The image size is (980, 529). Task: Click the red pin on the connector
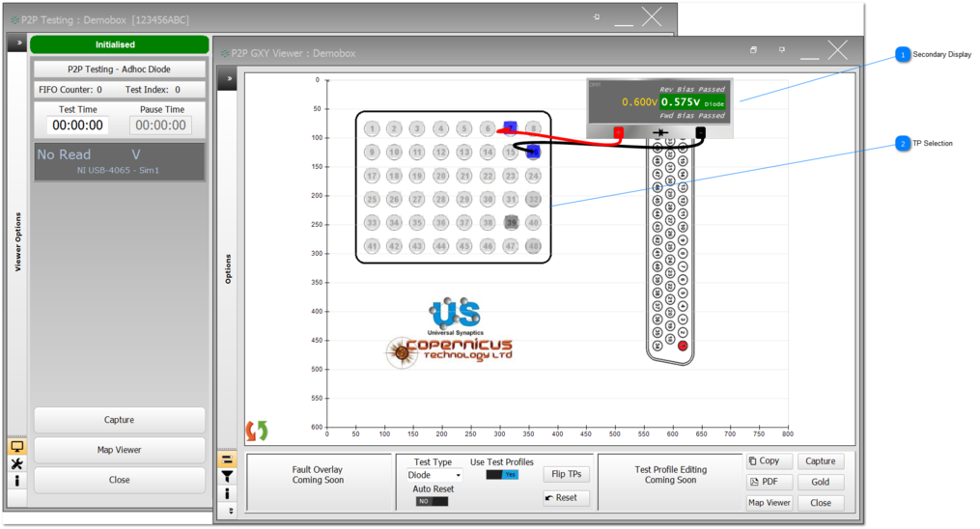683,346
